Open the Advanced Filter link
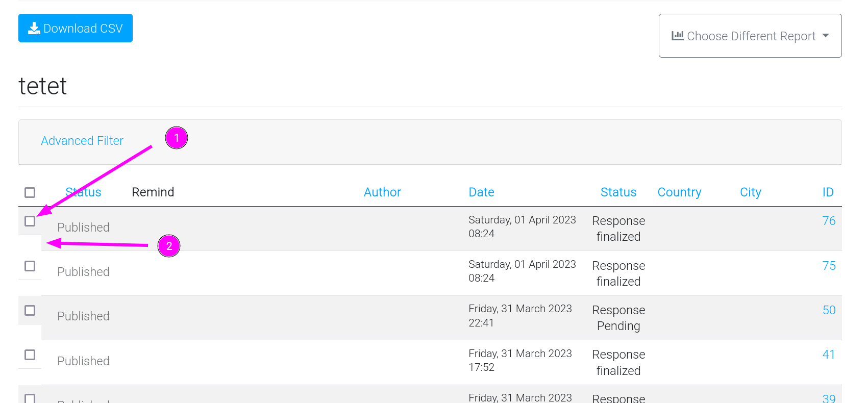868x403 pixels. tap(82, 141)
